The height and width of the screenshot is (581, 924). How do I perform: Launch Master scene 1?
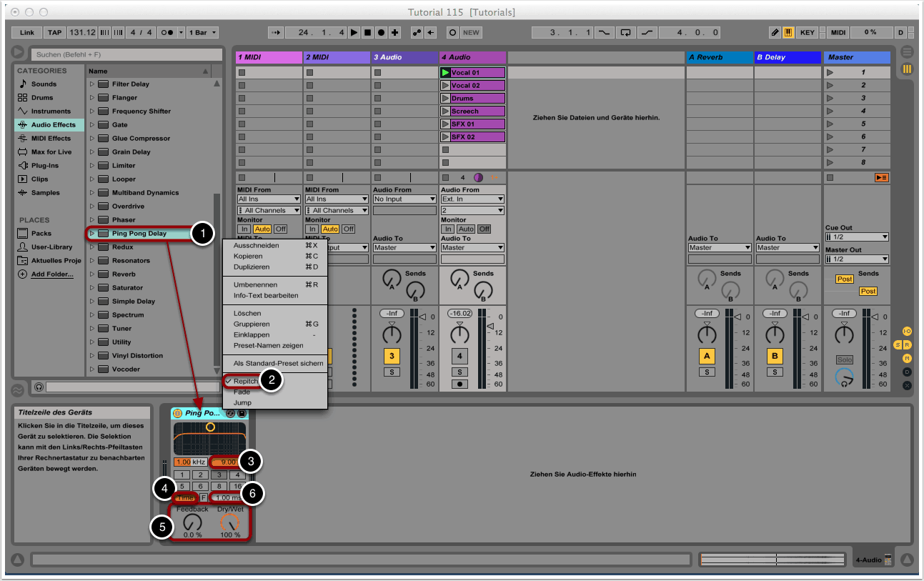(830, 73)
